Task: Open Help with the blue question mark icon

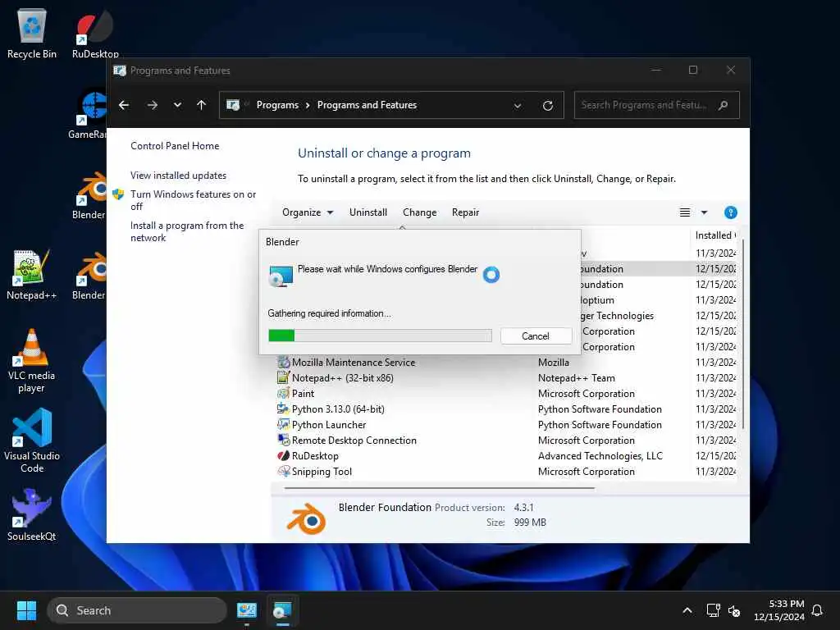Action: pos(730,212)
